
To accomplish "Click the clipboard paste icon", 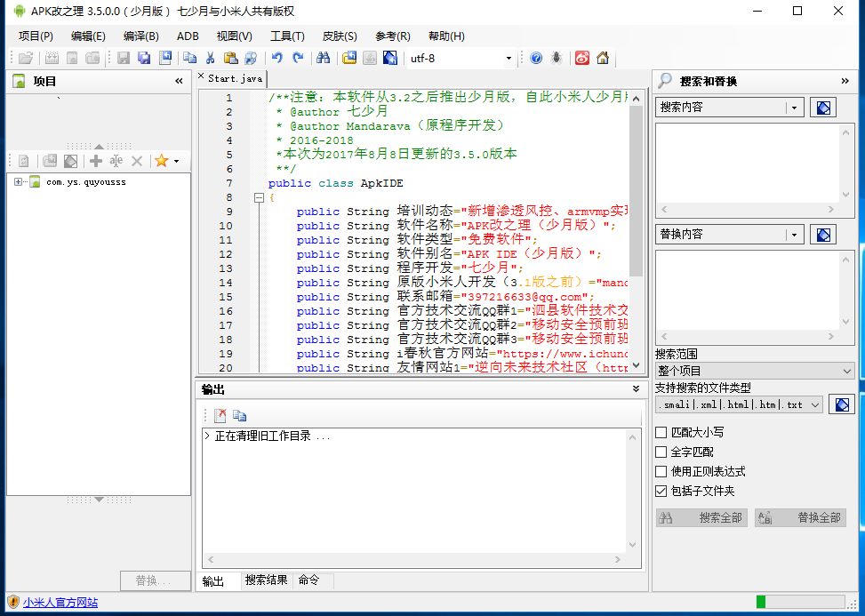I will click(x=230, y=58).
